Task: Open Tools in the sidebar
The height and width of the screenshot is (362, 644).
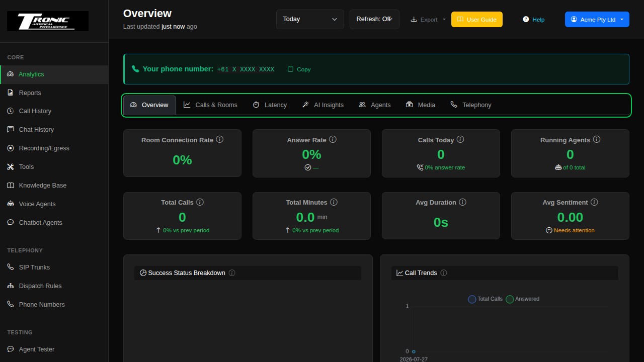Action: [x=54, y=167]
